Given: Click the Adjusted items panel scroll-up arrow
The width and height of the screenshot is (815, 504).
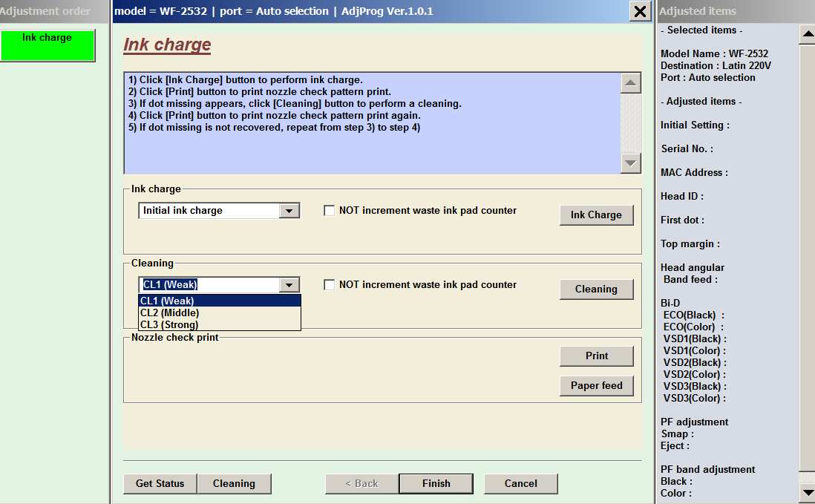Looking at the screenshot, I should tap(807, 34).
